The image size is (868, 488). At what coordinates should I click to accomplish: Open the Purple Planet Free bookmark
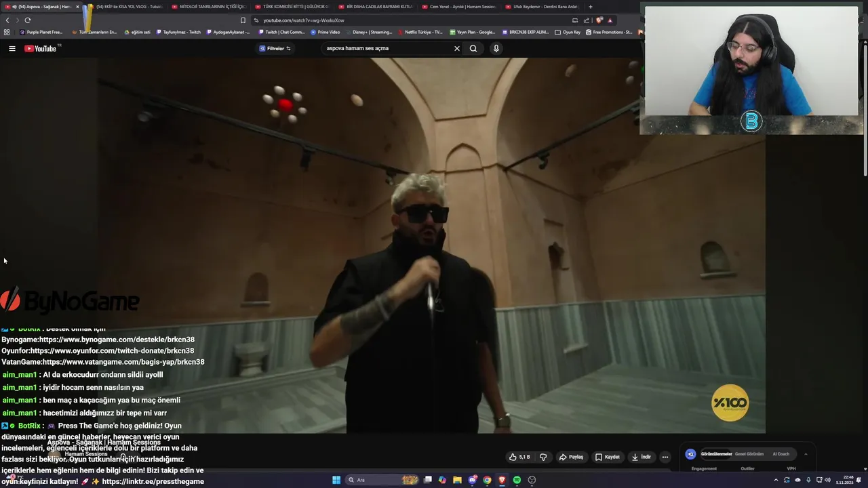[x=41, y=32]
